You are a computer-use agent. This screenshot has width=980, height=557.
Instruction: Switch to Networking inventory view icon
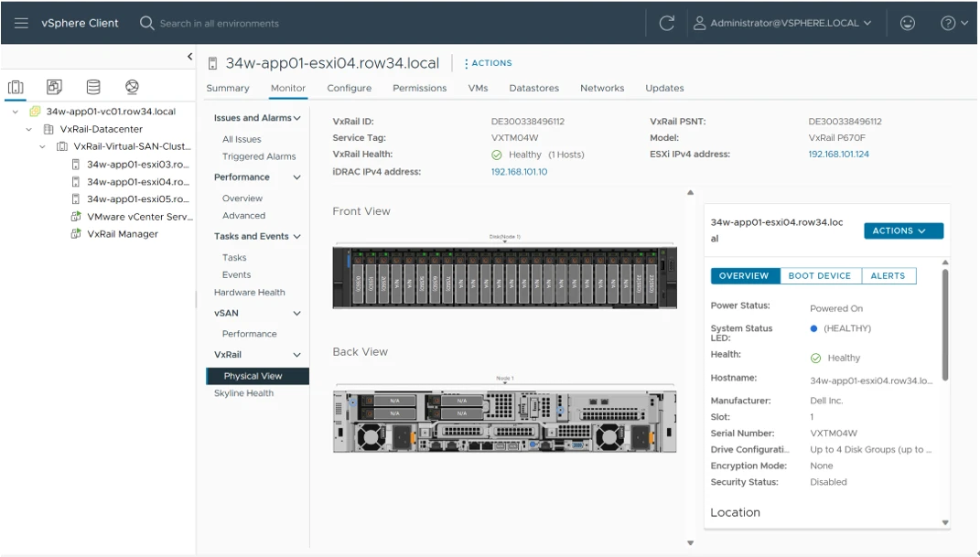[x=132, y=87]
